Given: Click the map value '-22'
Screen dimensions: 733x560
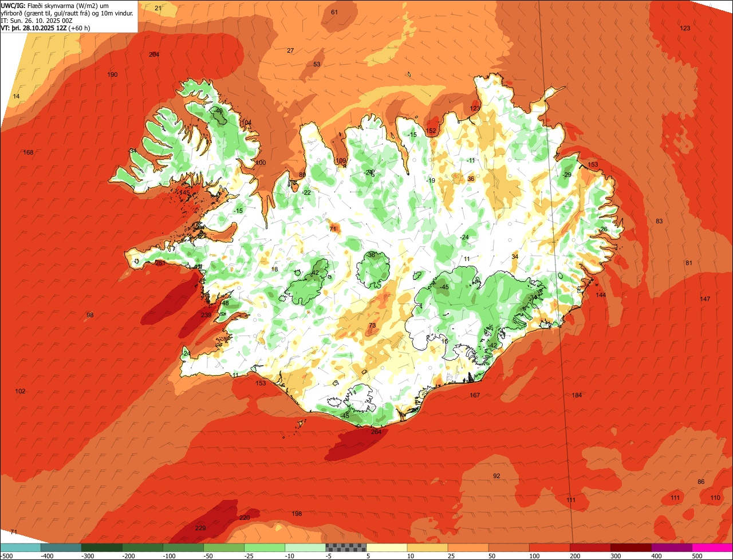Looking at the screenshot, I should click(307, 192).
